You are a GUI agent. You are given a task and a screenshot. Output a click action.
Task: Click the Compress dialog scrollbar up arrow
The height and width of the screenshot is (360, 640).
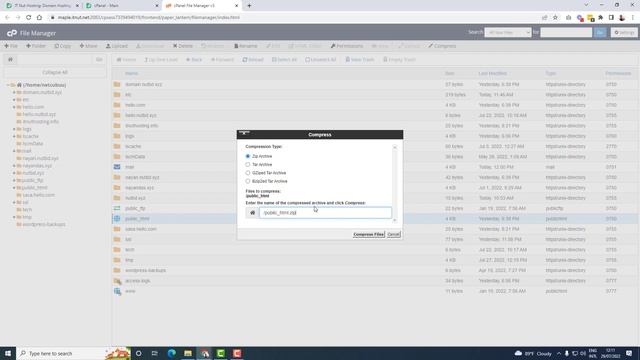(x=395, y=147)
